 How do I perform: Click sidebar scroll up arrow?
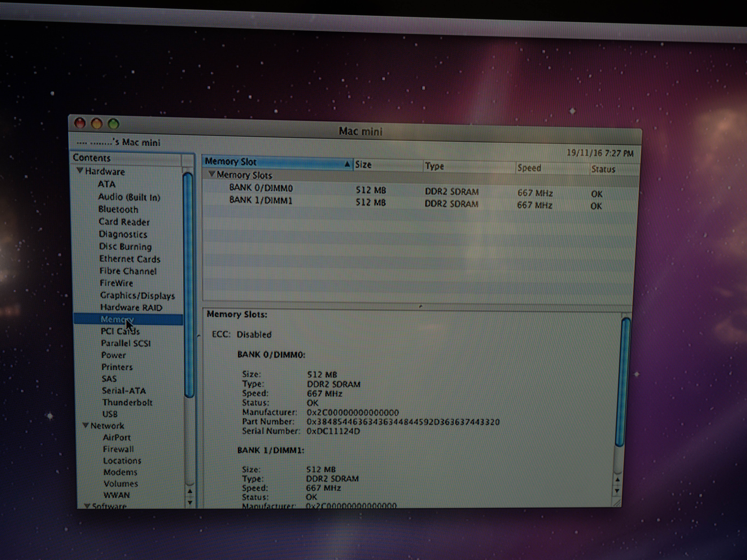pos(190,491)
